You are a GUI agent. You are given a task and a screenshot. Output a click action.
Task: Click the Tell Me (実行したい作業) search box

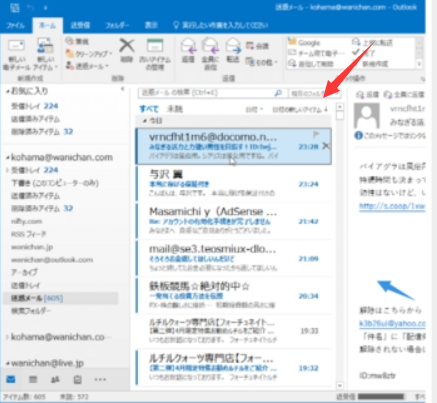click(221, 25)
